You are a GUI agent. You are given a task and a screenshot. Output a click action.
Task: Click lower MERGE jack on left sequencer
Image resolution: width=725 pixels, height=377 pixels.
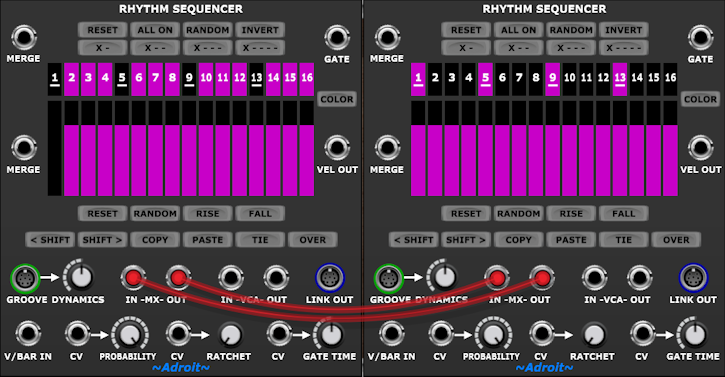tap(24, 148)
